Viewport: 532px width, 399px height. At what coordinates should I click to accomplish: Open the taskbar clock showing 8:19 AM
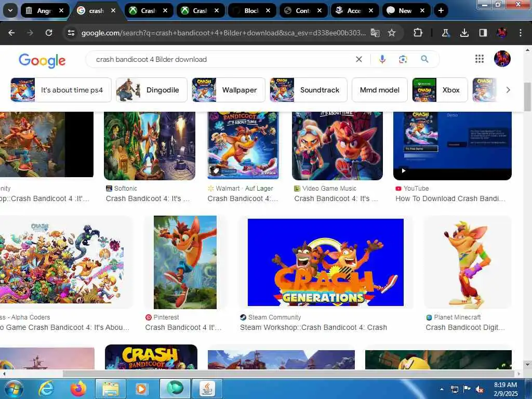pos(506,389)
